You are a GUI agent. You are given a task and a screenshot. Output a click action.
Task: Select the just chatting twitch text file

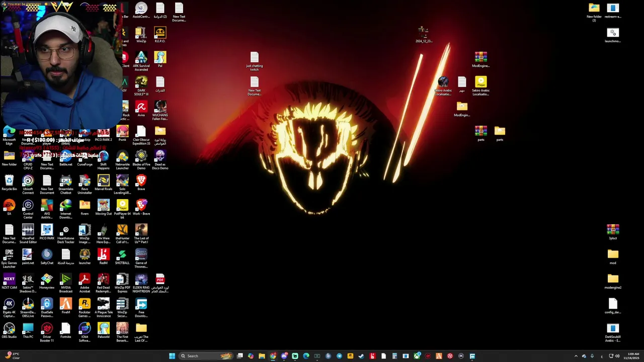click(x=255, y=61)
